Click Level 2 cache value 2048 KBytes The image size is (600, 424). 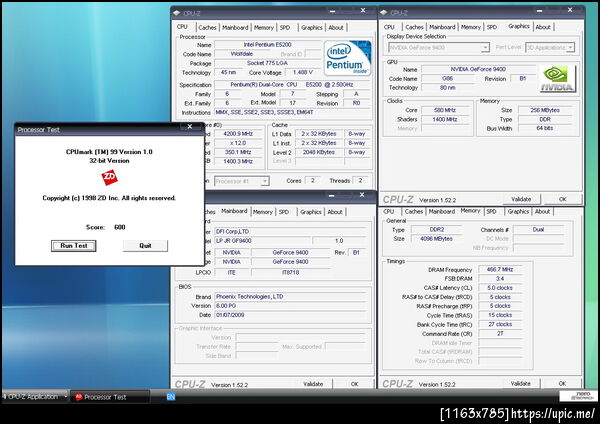coord(319,152)
